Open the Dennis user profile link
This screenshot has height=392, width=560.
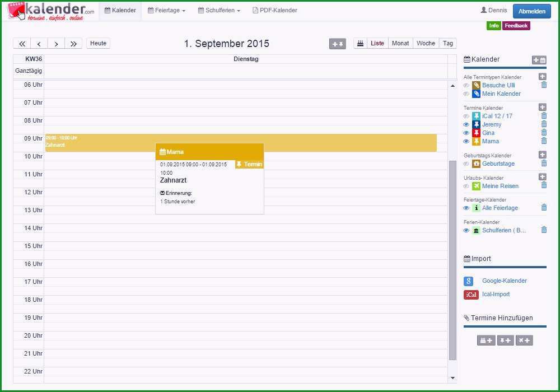(494, 10)
